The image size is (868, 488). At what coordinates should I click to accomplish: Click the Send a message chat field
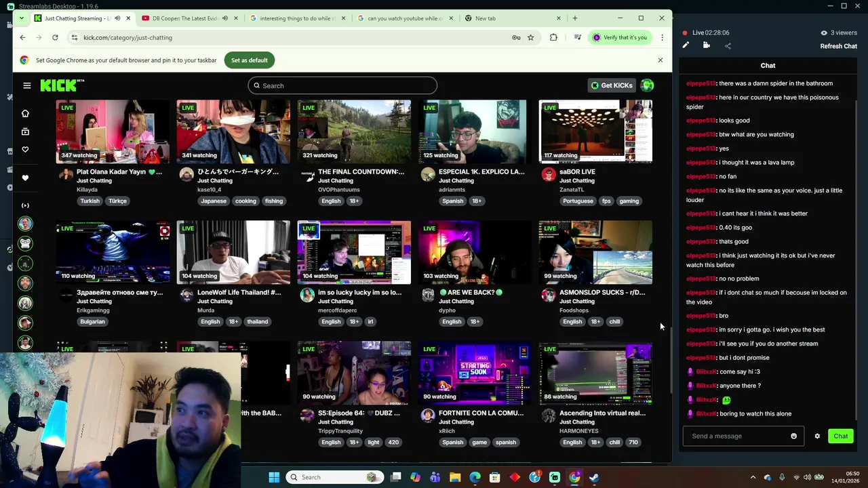(x=743, y=436)
